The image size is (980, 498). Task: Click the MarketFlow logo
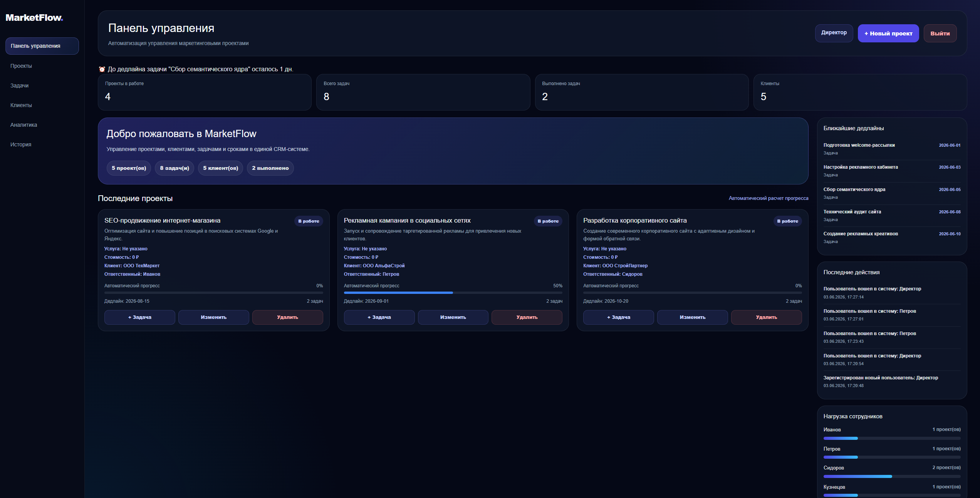coord(34,18)
